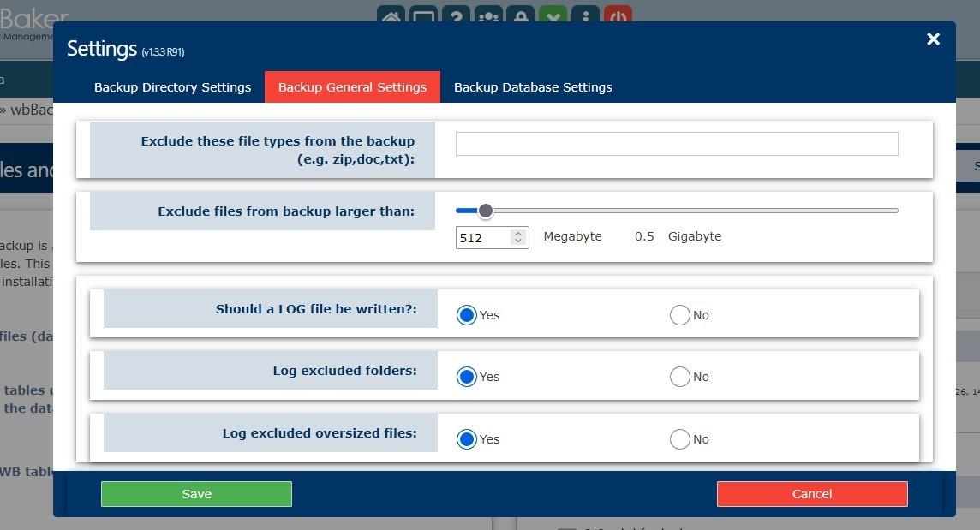Select the Backup General Settings tab

[352, 87]
